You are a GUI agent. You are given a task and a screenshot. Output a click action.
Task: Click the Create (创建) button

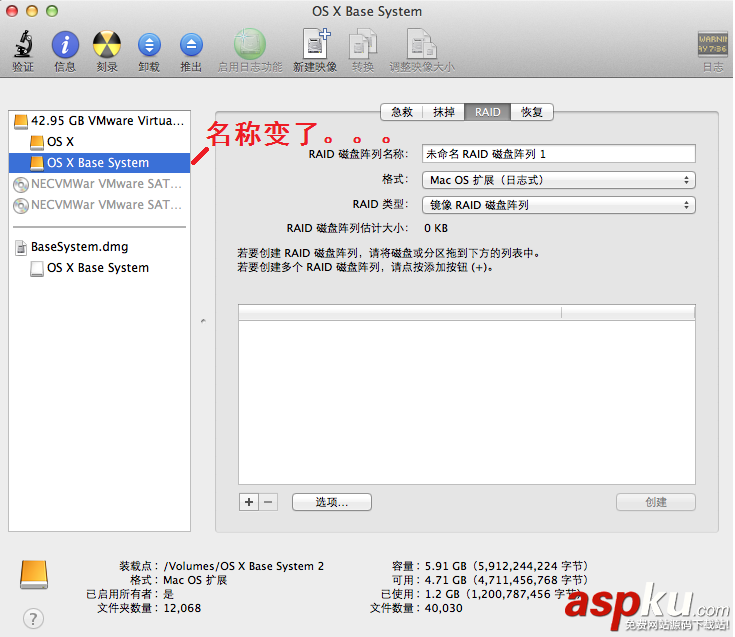[656, 502]
